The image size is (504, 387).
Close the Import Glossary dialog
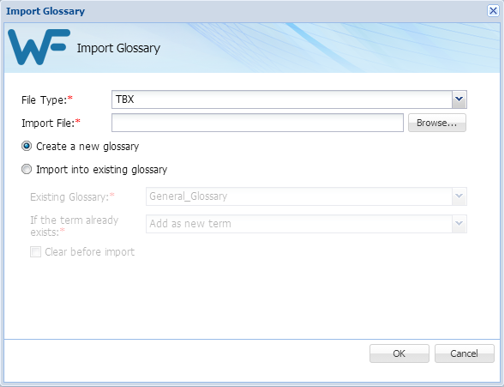coord(493,11)
